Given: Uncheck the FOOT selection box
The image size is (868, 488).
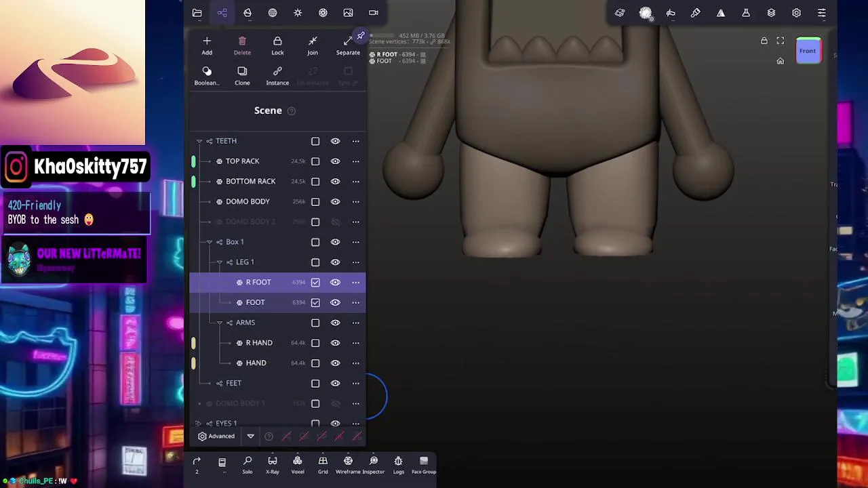Looking at the screenshot, I should click(315, 303).
